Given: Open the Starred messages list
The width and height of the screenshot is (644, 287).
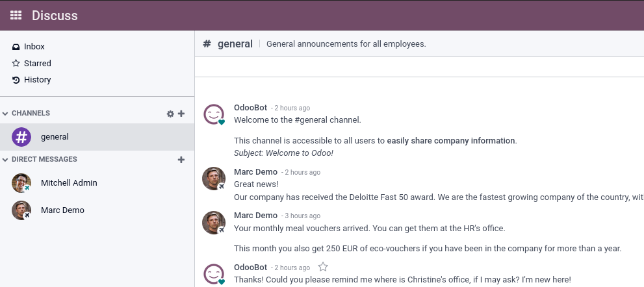Looking at the screenshot, I should (x=38, y=64).
